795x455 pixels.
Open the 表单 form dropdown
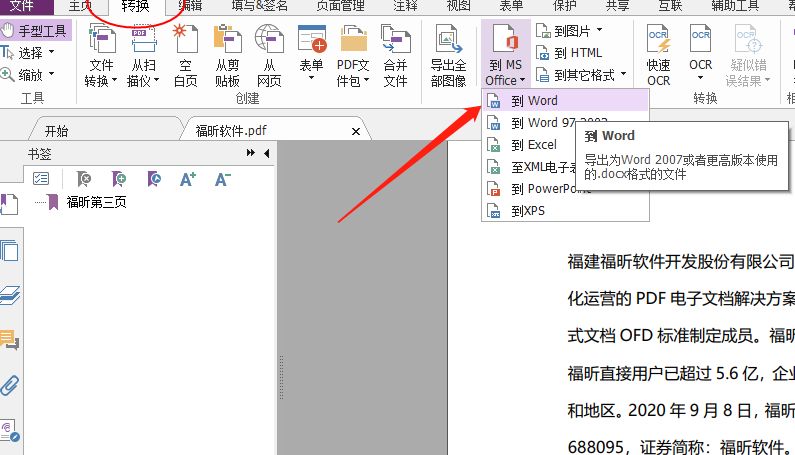pyautogui.click(x=311, y=53)
